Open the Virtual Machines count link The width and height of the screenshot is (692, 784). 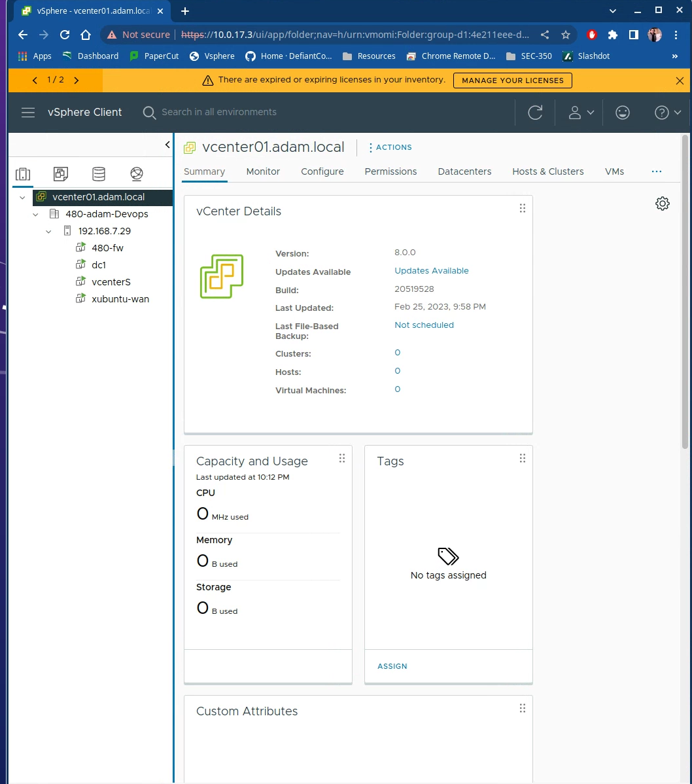(x=397, y=389)
